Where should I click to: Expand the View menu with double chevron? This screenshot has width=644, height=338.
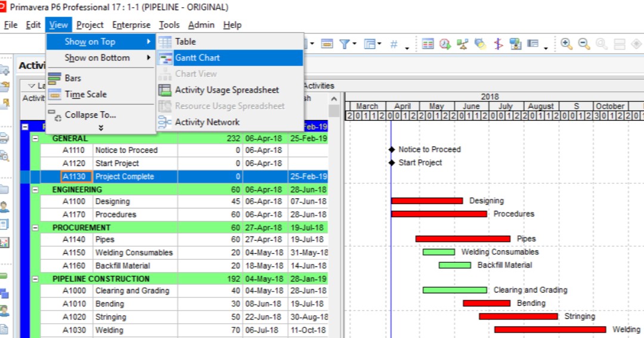point(101,128)
